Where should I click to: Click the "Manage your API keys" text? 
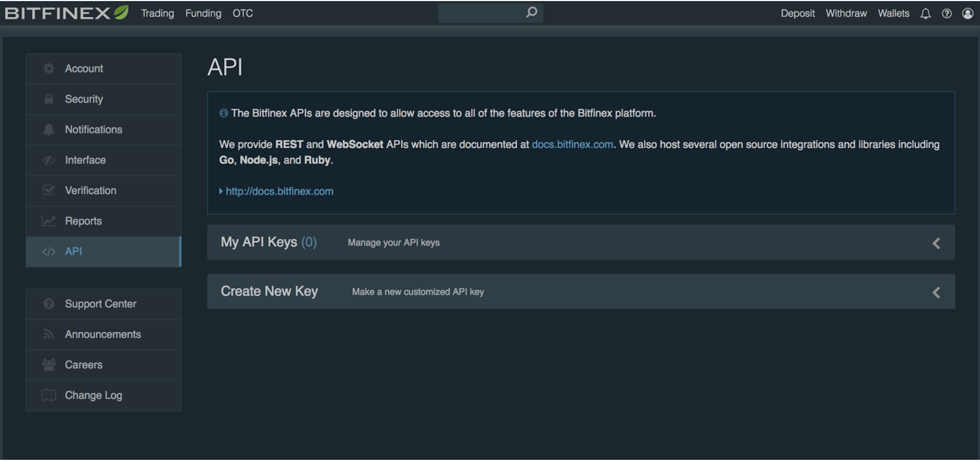pyautogui.click(x=394, y=243)
